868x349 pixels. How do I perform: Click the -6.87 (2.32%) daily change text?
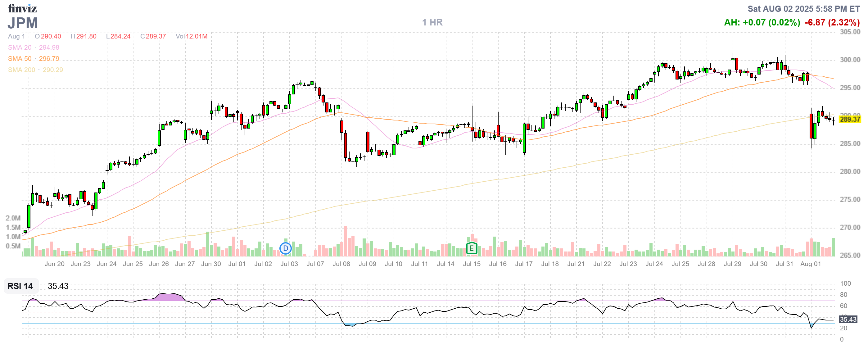(x=832, y=23)
